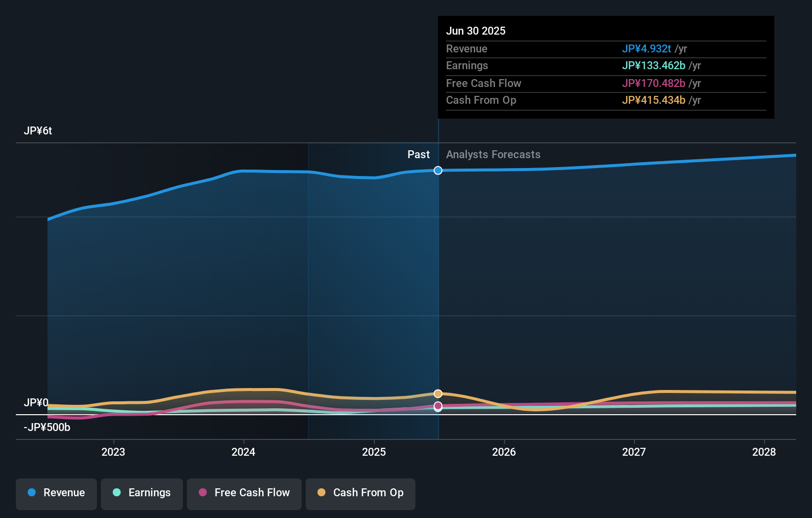Click the Cash From Op label in tooltip
Image resolution: width=812 pixels, height=518 pixels.
[481, 100]
